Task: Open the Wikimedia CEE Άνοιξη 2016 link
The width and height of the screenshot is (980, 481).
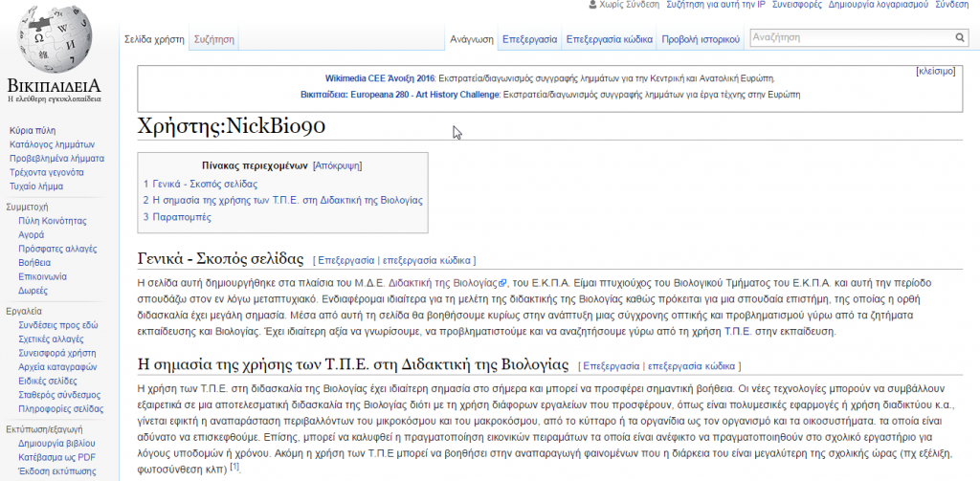Action: tap(380, 78)
